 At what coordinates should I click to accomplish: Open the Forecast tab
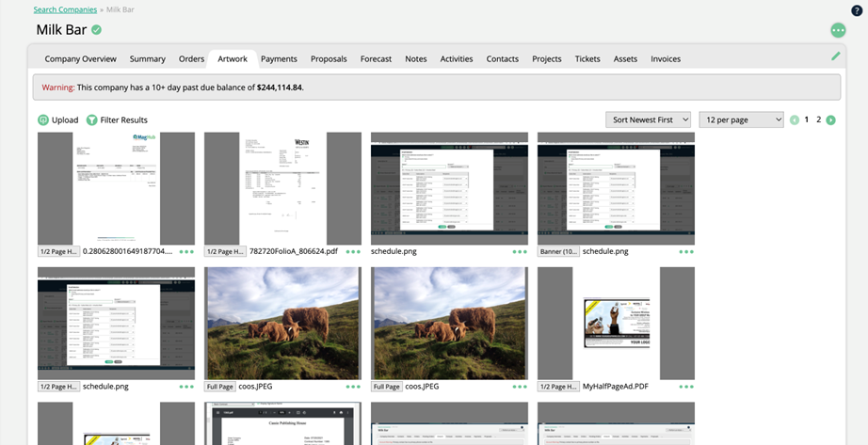coord(376,58)
